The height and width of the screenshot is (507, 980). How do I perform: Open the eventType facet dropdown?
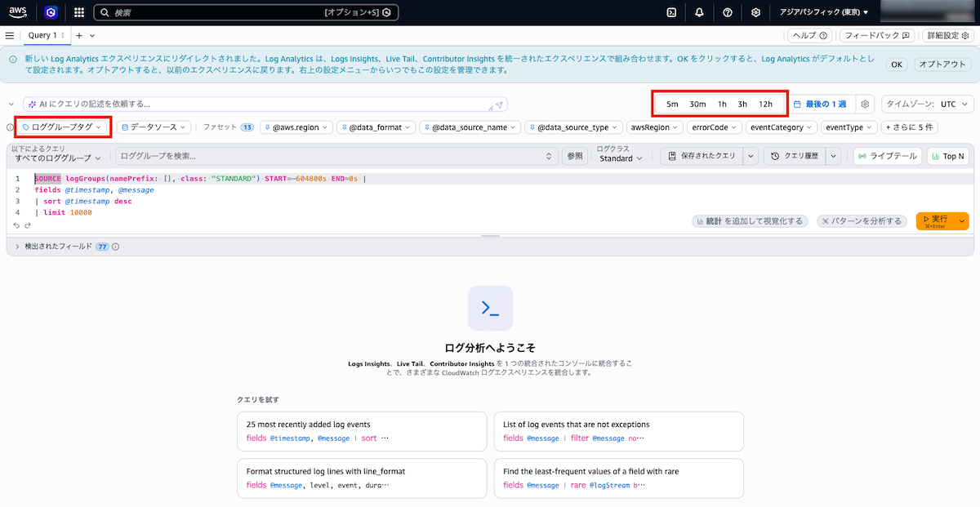click(849, 127)
